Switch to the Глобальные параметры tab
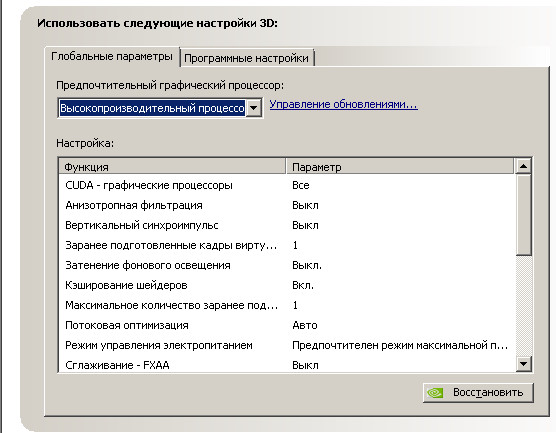 pos(112,57)
